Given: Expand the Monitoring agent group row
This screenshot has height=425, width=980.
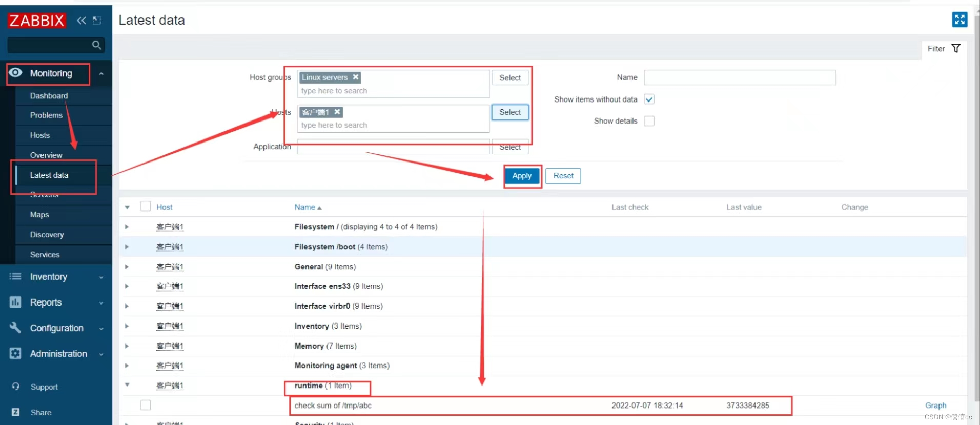Looking at the screenshot, I should pyautogui.click(x=127, y=366).
